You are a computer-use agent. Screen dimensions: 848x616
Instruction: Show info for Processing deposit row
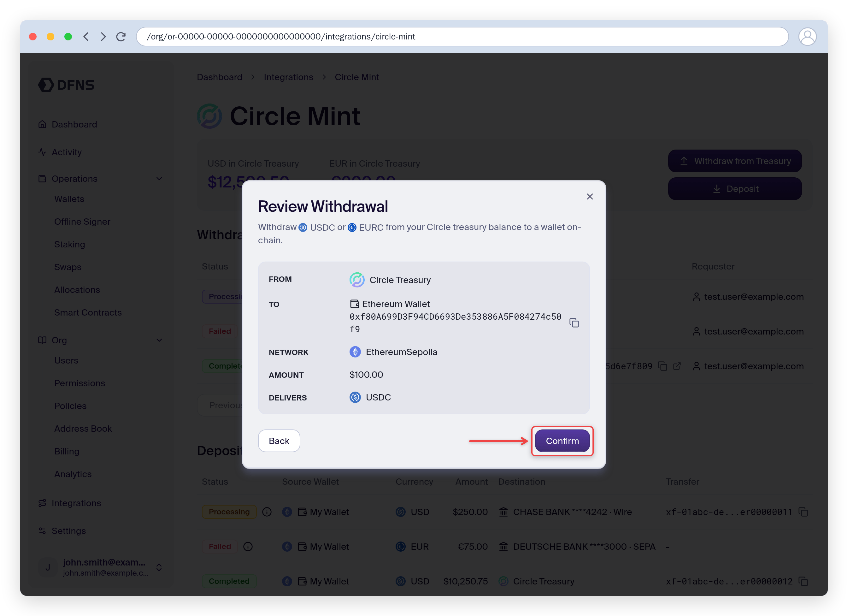[267, 512]
